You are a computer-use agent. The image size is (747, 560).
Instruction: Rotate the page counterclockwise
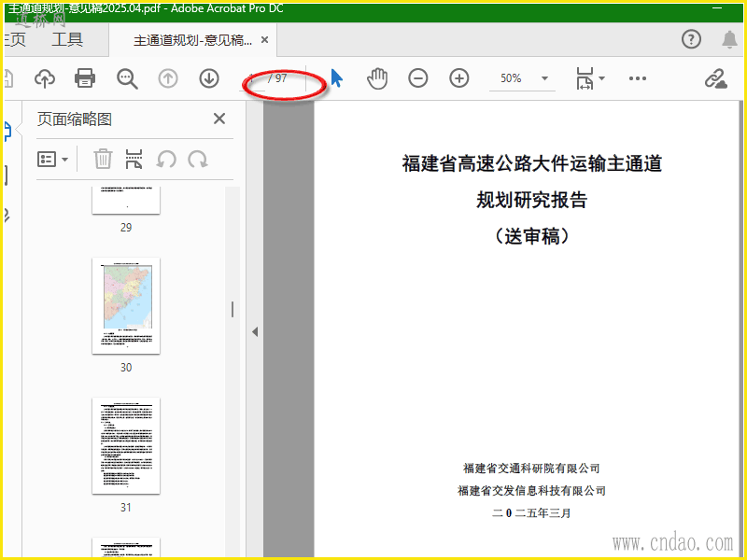[x=166, y=159]
